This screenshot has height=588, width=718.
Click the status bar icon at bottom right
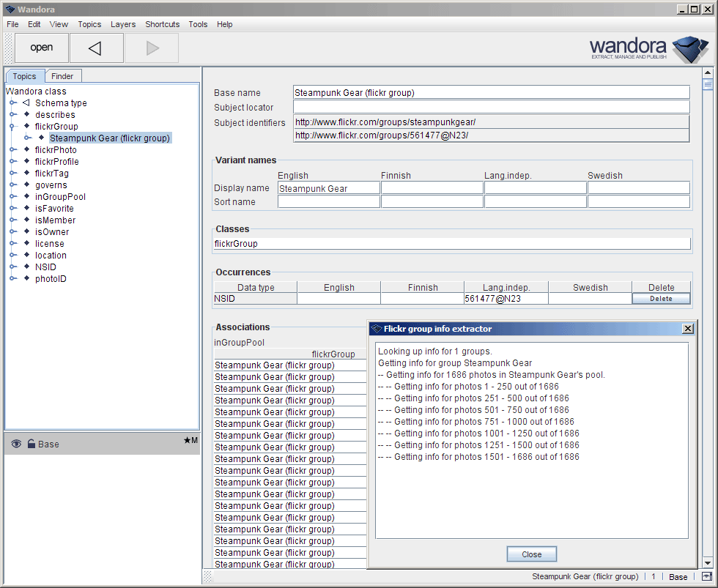[706, 576]
